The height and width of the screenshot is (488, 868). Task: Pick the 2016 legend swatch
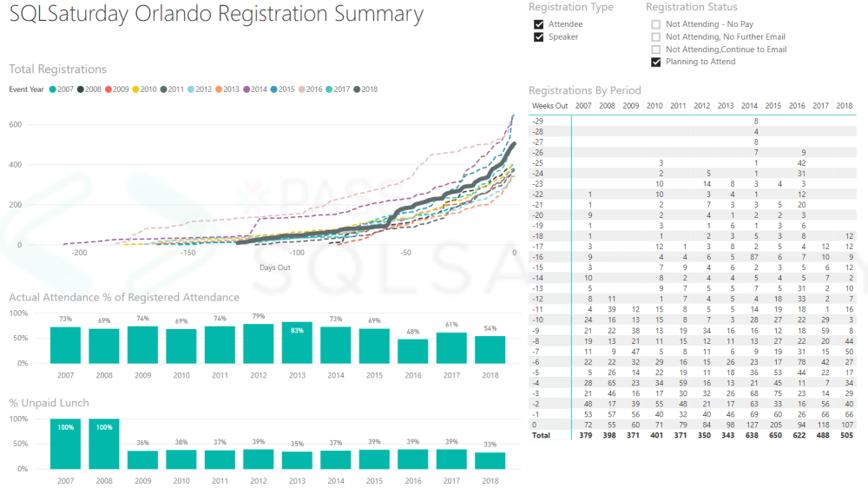point(302,89)
